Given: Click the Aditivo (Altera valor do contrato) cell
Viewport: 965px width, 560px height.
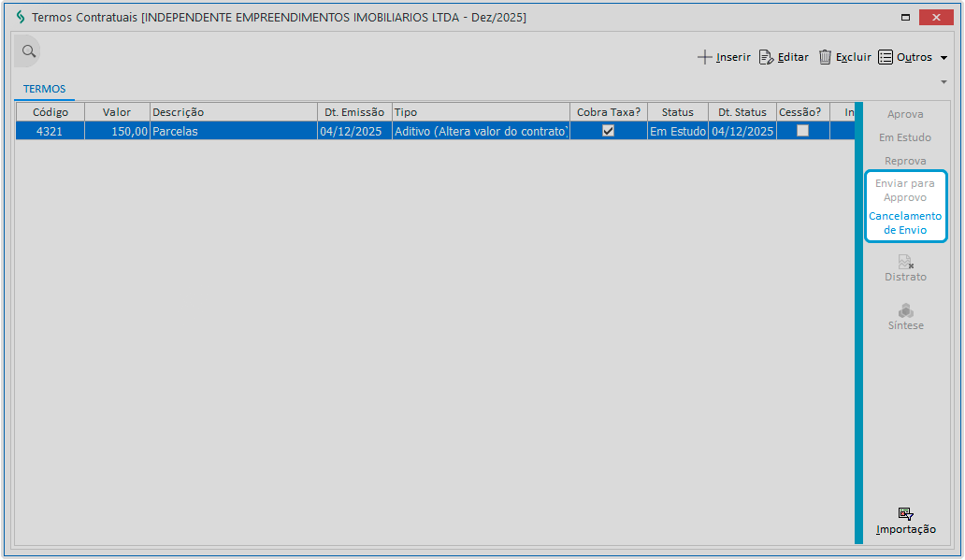Looking at the screenshot, I should point(481,131).
